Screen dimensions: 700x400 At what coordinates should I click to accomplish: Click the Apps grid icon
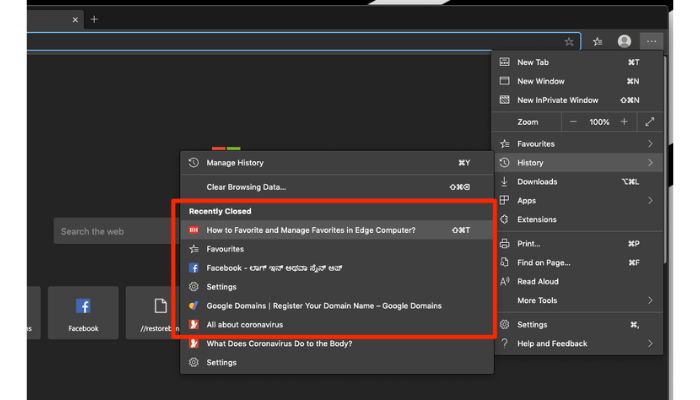tap(504, 200)
